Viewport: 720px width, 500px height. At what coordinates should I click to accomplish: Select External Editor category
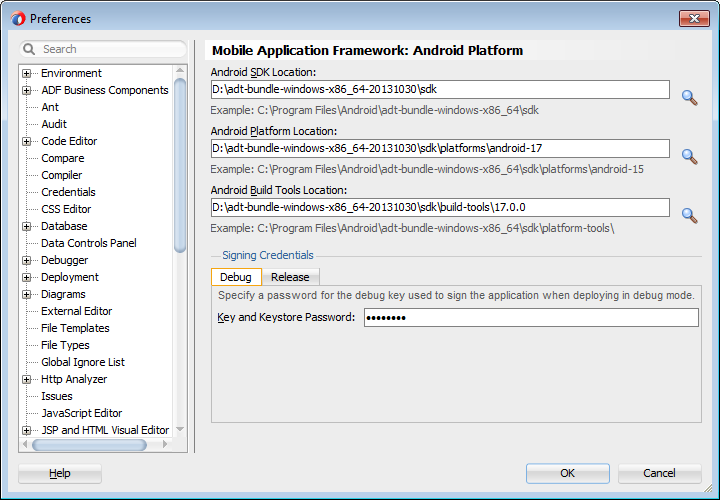click(x=77, y=311)
